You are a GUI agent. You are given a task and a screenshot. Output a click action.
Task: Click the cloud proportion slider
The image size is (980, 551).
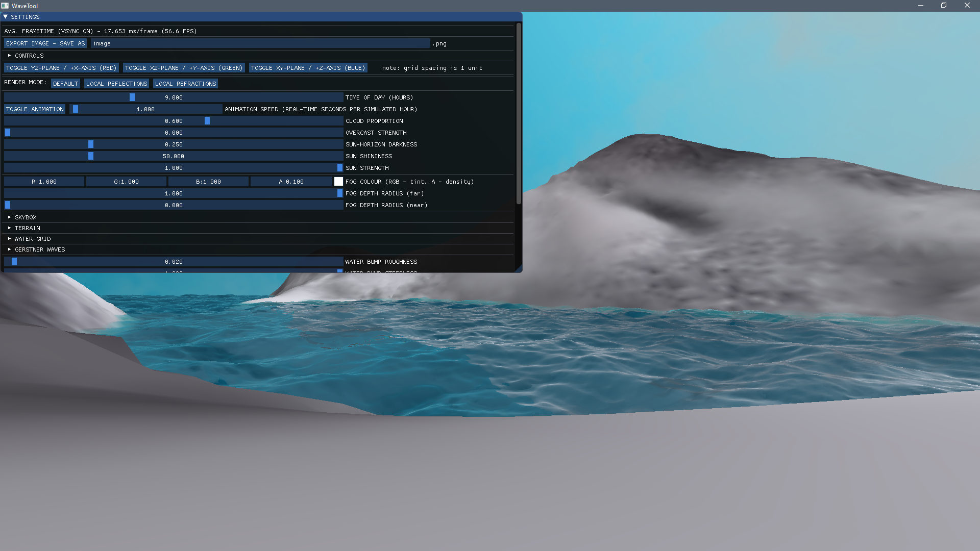coord(174,121)
